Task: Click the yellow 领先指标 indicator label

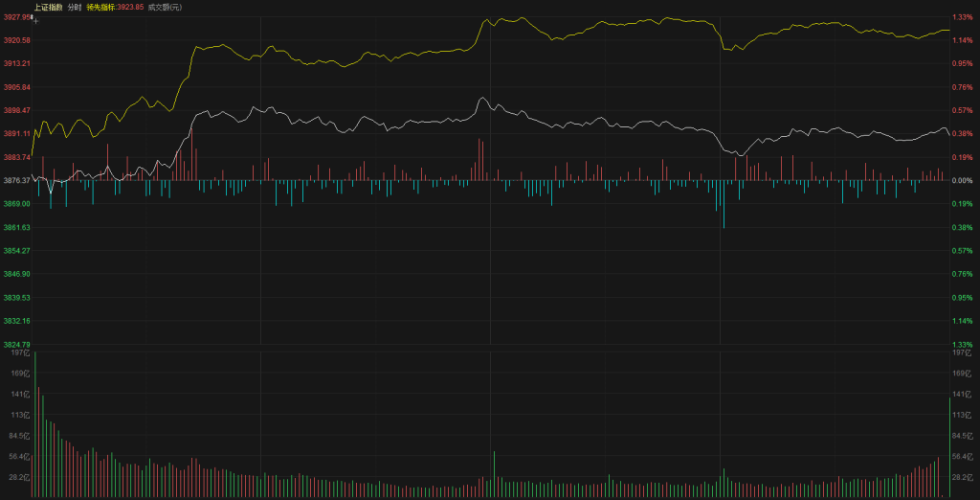Action: click(x=100, y=7)
